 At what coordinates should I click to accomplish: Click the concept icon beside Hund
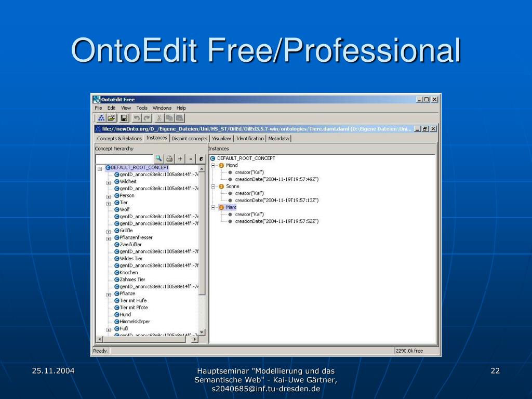[117, 315]
